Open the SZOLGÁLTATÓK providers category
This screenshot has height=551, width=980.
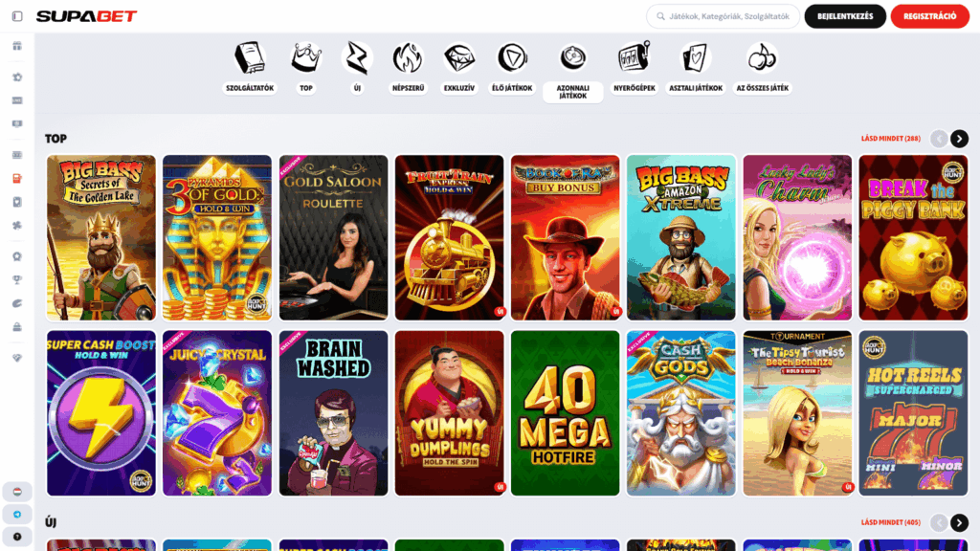[250, 68]
